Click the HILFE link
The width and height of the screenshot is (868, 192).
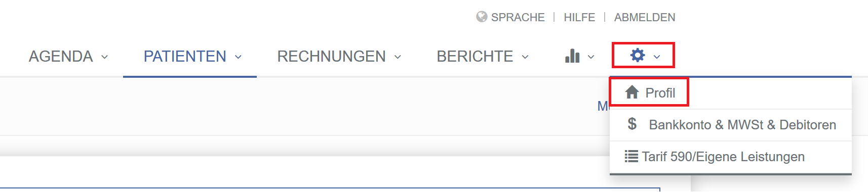579,17
